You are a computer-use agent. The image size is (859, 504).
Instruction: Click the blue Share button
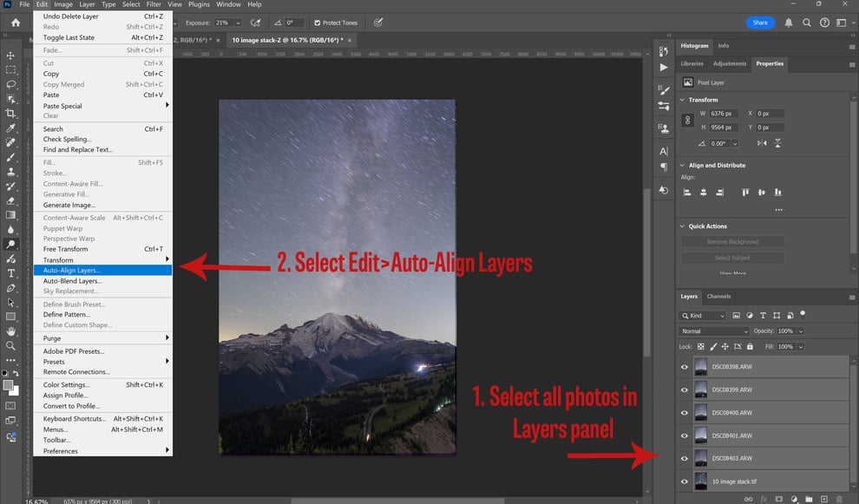tap(760, 23)
